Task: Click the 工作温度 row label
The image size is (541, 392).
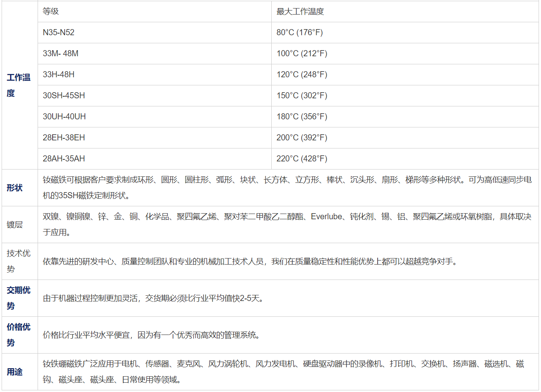Action: 19,85
